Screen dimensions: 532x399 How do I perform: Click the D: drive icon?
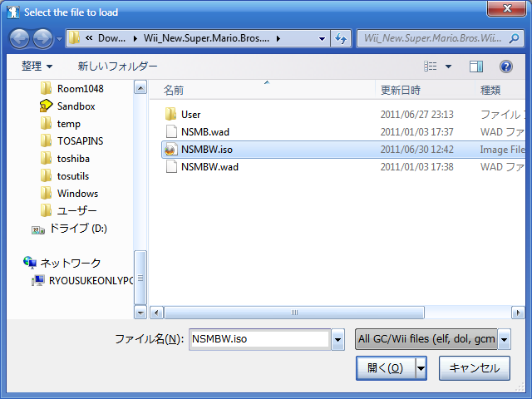[x=38, y=230]
